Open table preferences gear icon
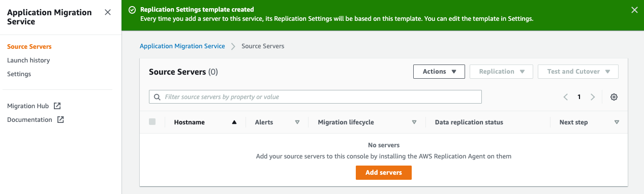644x194 pixels. click(614, 97)
